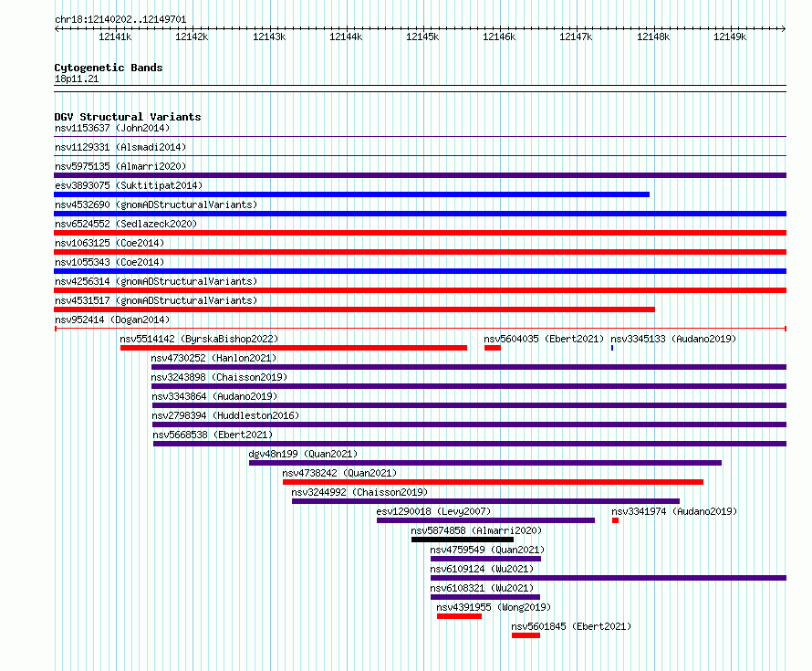Click the nsv4531517 gnomAD variant label
Image resolution: width=812 pixels, height=671 pixels.
coord(156,300)
